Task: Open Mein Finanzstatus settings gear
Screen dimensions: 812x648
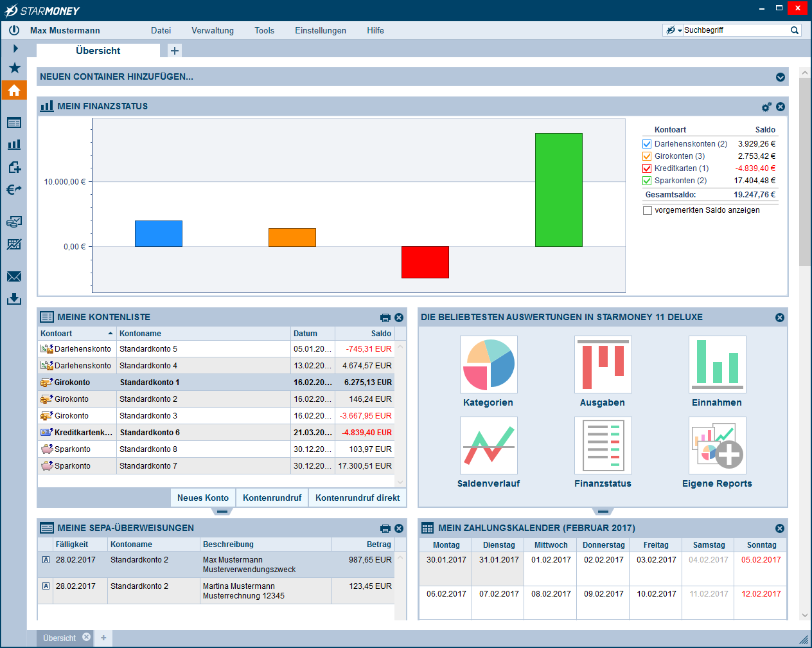Action: click(x=766, y=107)
